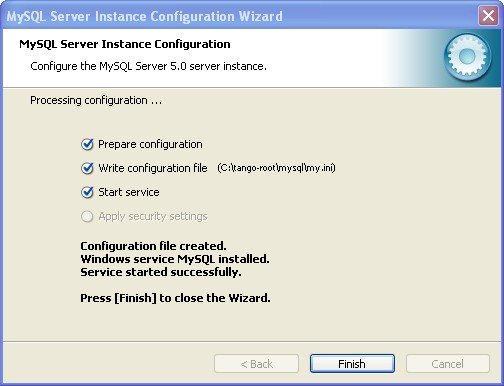The image size is (504, 386).
Task: Select the Write configuration file step label
Action: tap(153, 168)
